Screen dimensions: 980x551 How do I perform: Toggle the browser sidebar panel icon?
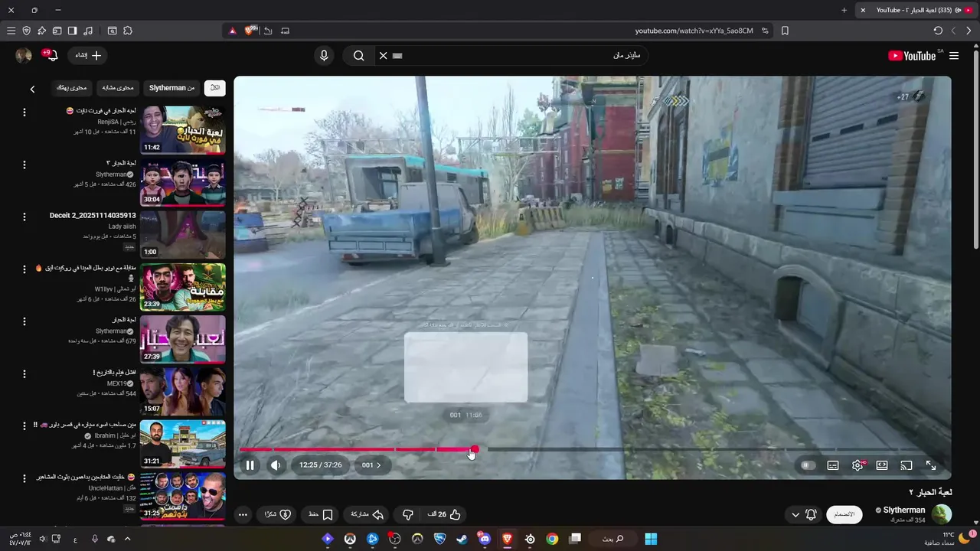[x=72, y=31]
